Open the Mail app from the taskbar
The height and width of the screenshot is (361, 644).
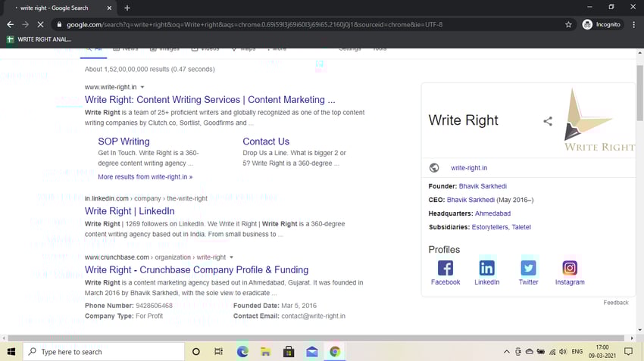311,352
